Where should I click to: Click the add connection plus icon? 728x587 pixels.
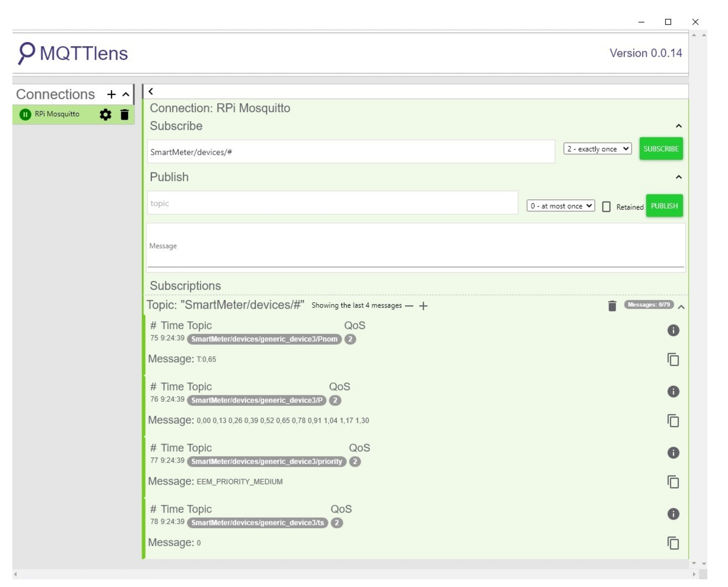[111, 94]
